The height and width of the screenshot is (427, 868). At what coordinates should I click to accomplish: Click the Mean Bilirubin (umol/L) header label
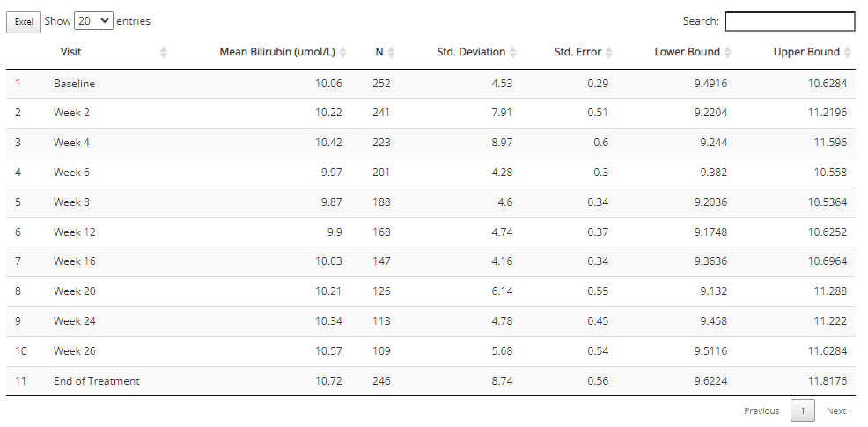pos(277,52)
